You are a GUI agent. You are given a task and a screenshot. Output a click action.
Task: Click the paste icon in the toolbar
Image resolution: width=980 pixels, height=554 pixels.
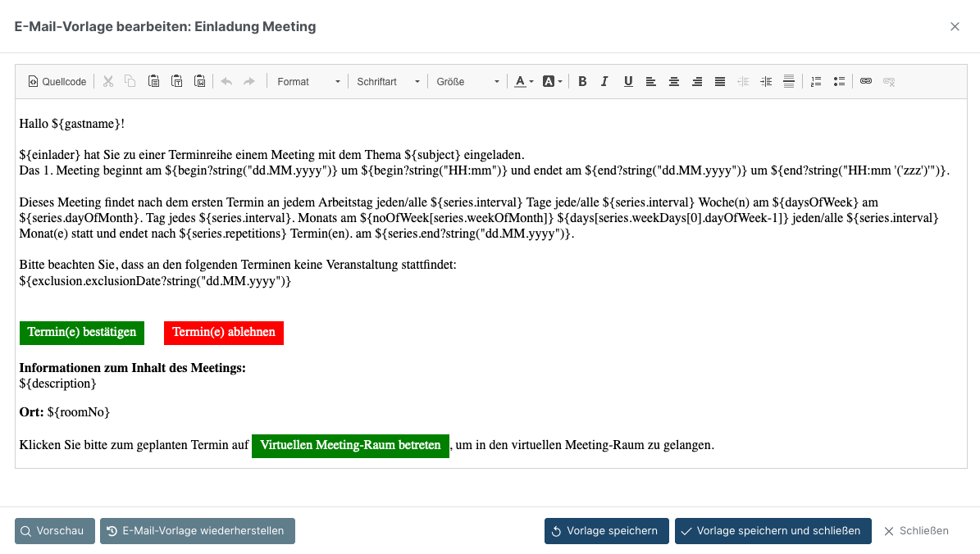(x=153, y=81)
